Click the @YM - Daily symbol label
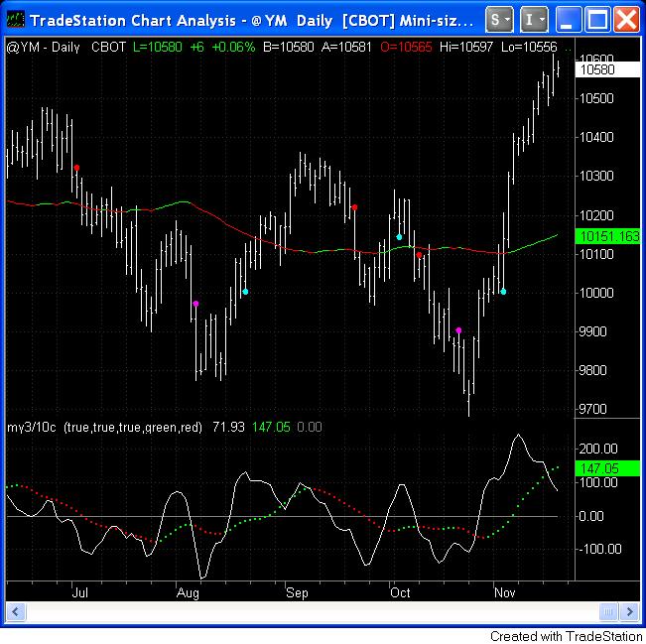 point(44,47)
